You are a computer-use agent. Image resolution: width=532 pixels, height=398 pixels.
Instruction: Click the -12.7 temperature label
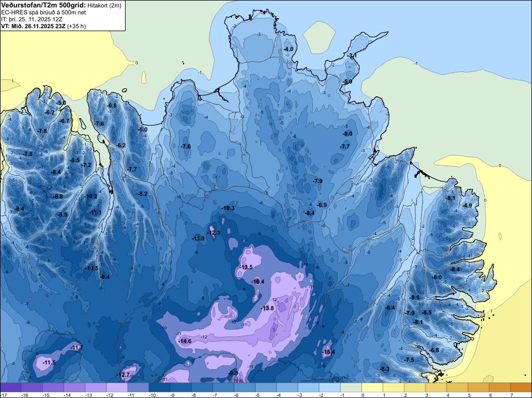point(123,375)
